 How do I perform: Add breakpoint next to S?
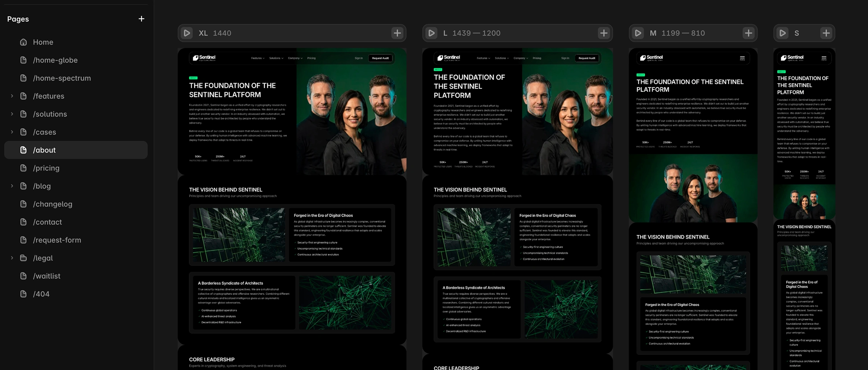pyautogui.click(x=826, y=33)
